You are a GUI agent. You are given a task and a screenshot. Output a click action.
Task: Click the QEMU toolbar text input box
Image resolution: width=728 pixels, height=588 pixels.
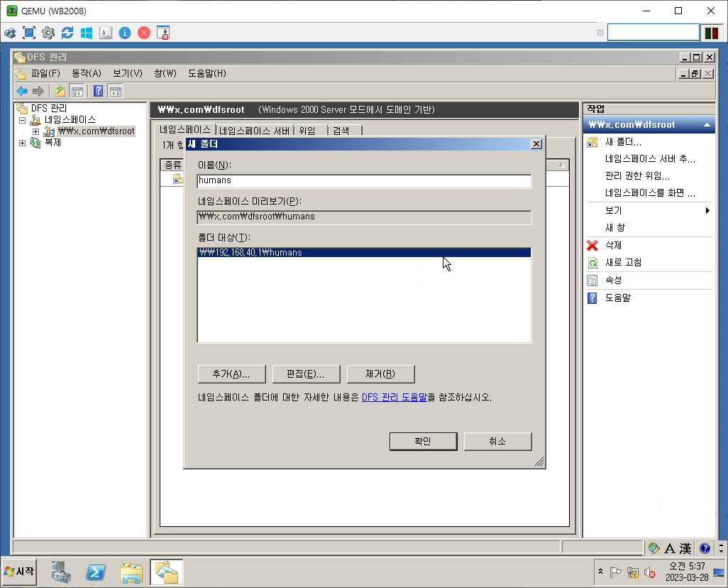click(653, 33)
